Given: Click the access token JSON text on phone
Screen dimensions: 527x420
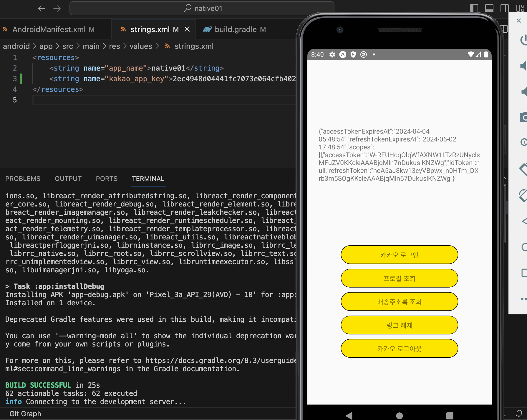Looking at the screenshot, I should click(399, 155).
